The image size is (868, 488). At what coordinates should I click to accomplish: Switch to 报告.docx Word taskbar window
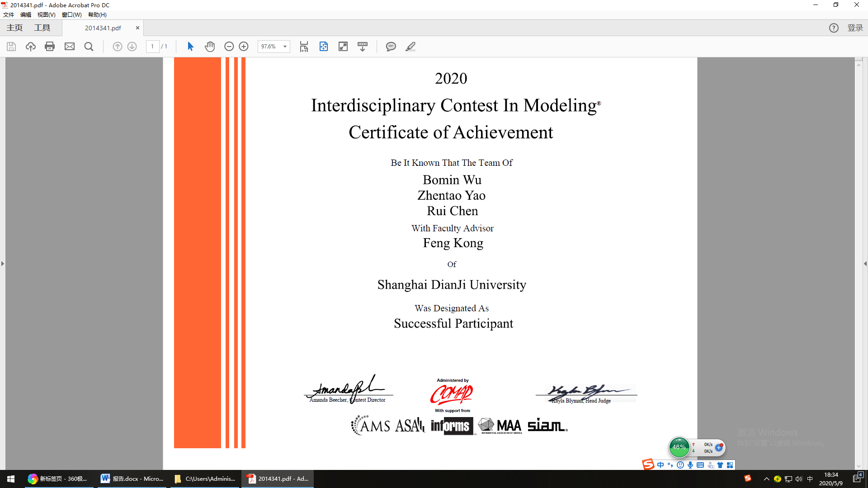(x=132, y=479)
